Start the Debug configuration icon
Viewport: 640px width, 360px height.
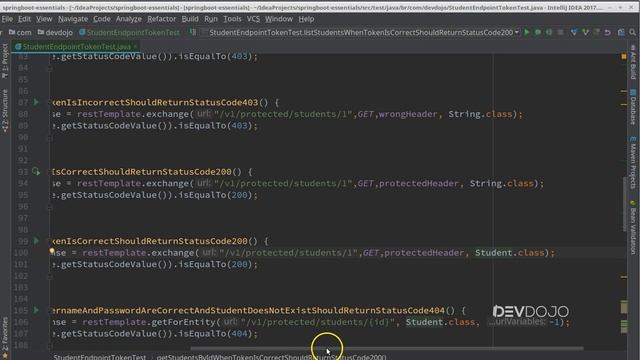[538, 32]
